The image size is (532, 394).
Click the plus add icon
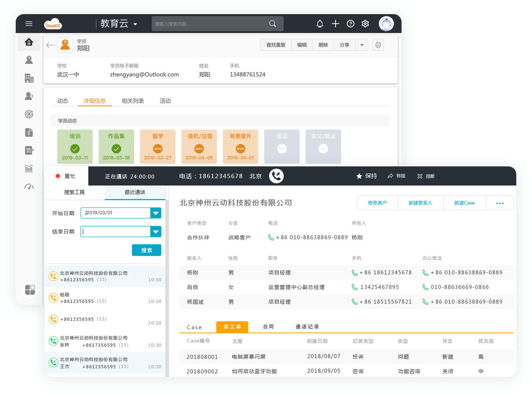[335, 24]
